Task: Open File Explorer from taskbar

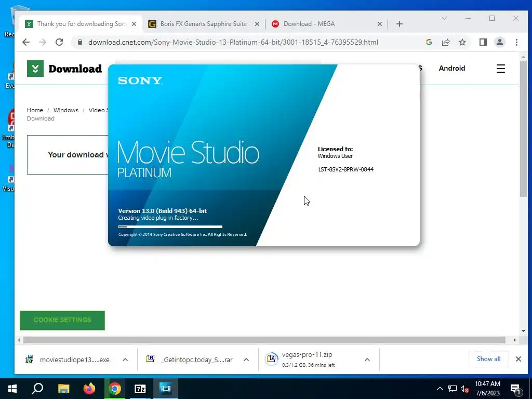Action: pyautogui.click(x=63, y=389)
